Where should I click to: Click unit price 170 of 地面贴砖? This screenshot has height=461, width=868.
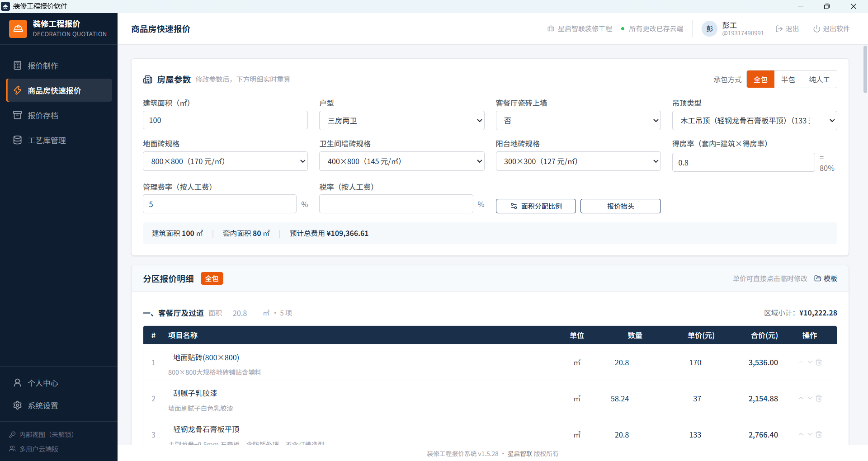pyautogui.click(x=695, y=362)
